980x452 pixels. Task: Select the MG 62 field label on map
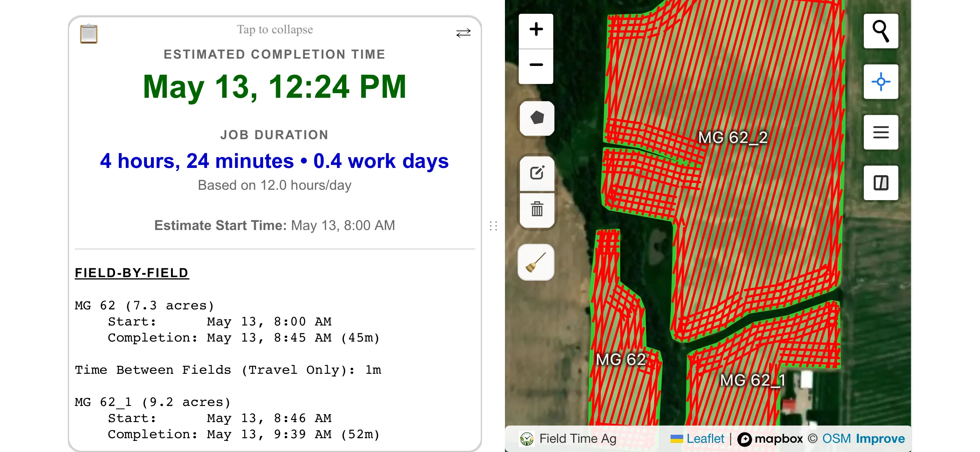pos(621,359)
